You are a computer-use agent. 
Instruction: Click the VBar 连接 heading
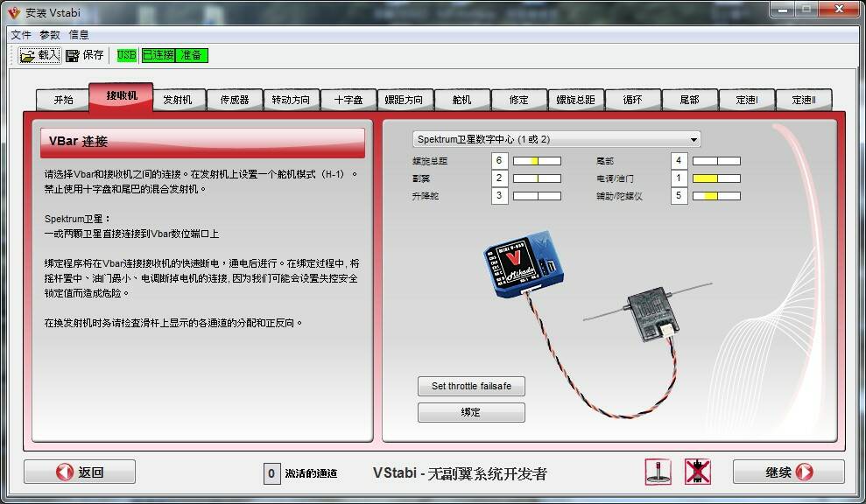pyautogui.click(x=78, y=142)
